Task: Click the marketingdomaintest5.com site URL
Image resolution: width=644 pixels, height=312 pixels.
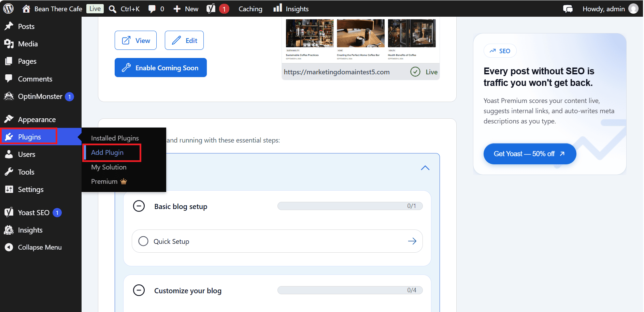Action: [337, 72]
